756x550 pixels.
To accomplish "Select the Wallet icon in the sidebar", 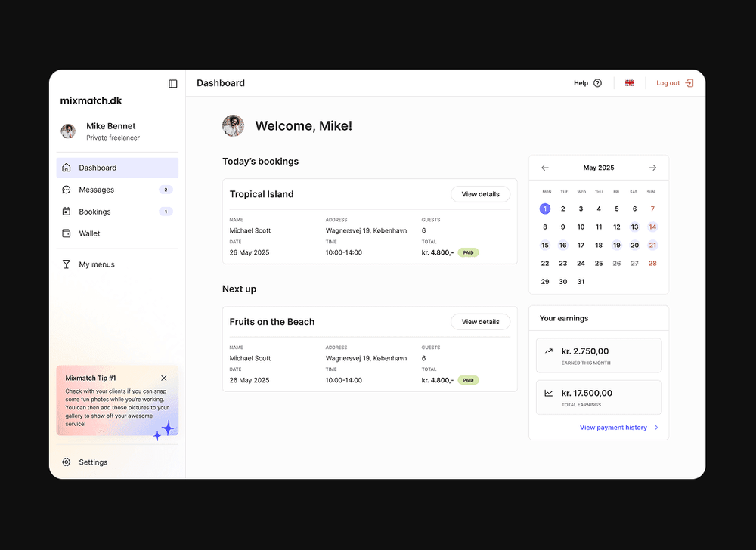I will point(67,233).
